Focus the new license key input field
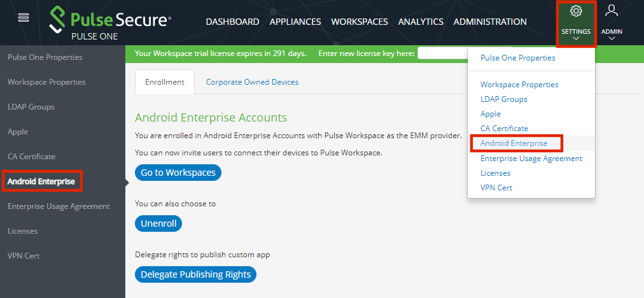The image size is (644, 298). click(x=443, y=53)
